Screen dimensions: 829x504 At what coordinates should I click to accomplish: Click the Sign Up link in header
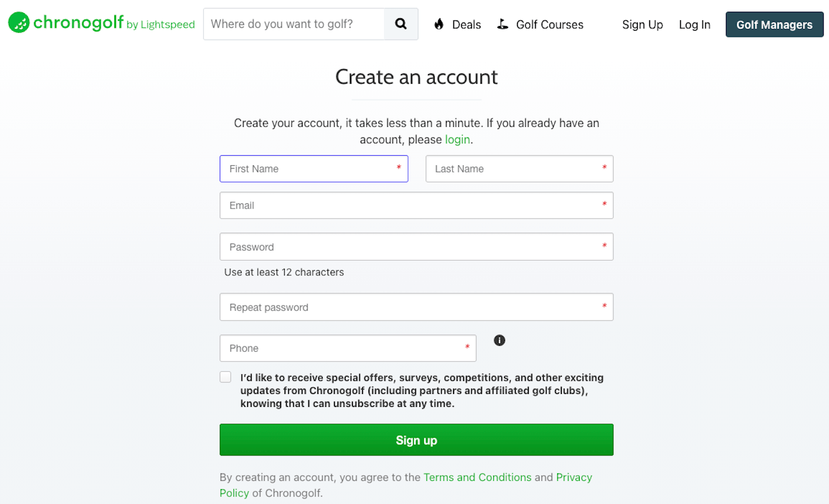642,24
